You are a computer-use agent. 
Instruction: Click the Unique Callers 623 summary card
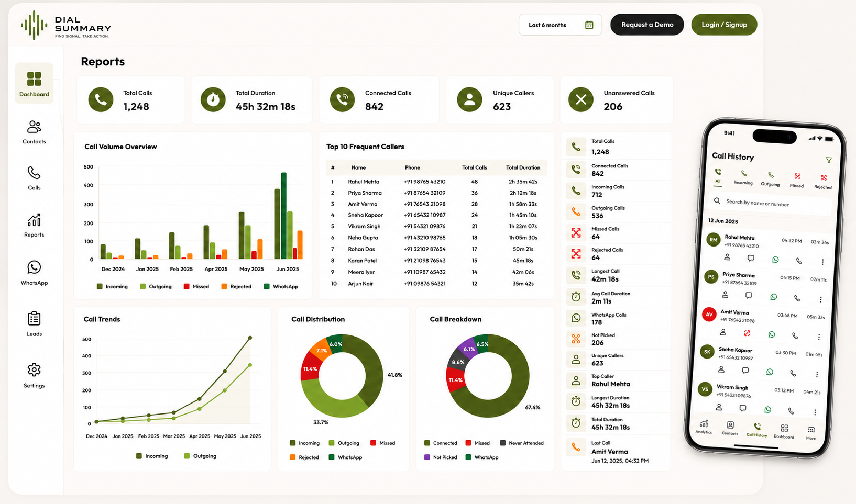(x=500, y=100)
